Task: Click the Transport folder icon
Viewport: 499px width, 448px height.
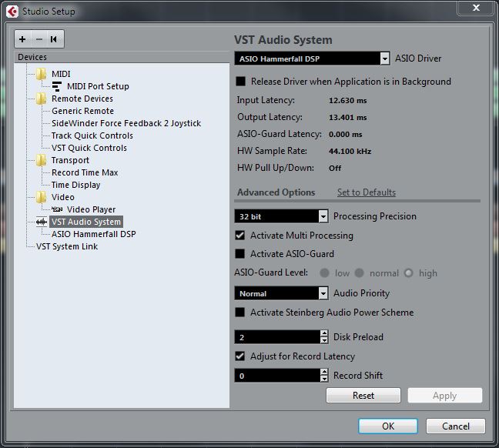Action: pyautogui.click(x=41, y=160)
